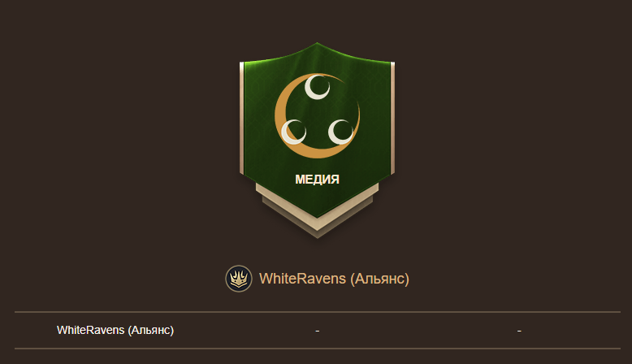Select the white WhiteRavens (Альянс) row entry
The height and width of the screenshot is (364, 632).
(x=115, y=330)
